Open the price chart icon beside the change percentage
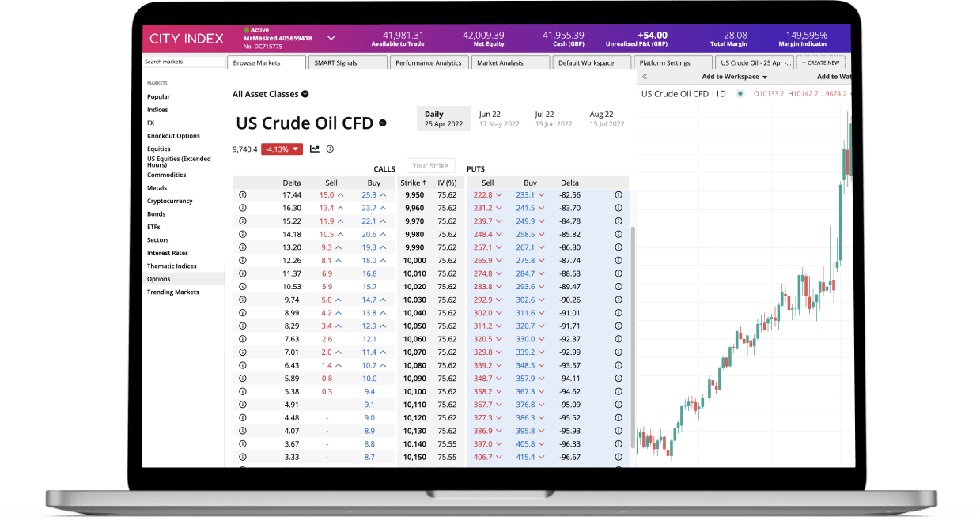This screenshot has width=980, height=524. (315, 149)
